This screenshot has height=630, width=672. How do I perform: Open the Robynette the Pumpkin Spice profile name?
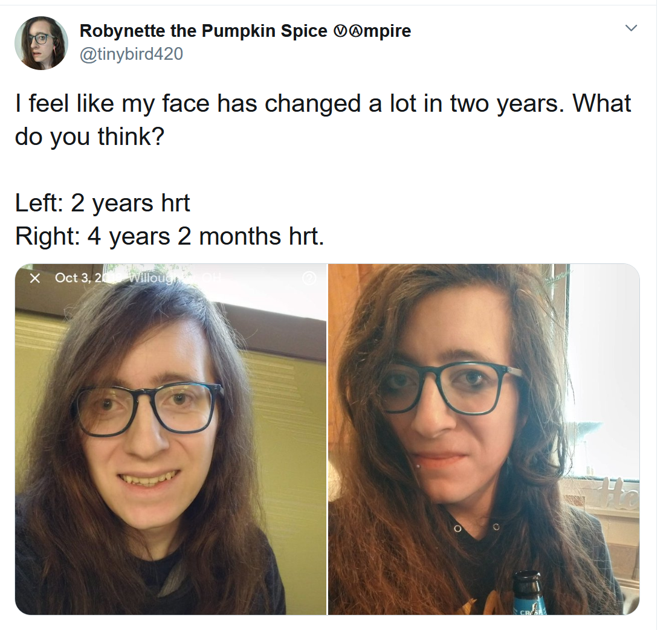coord(245,31)
